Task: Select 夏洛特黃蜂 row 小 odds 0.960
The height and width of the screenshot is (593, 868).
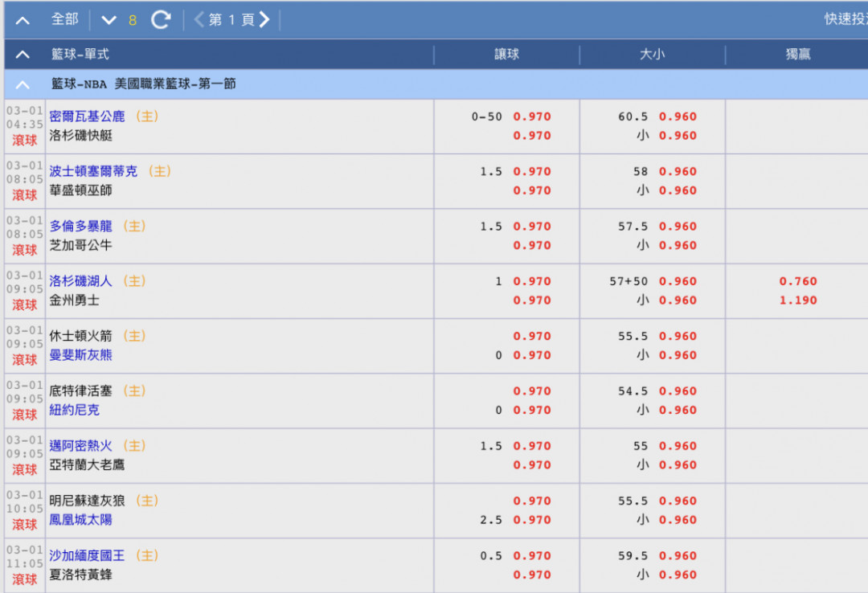Action: coord(678,575)
